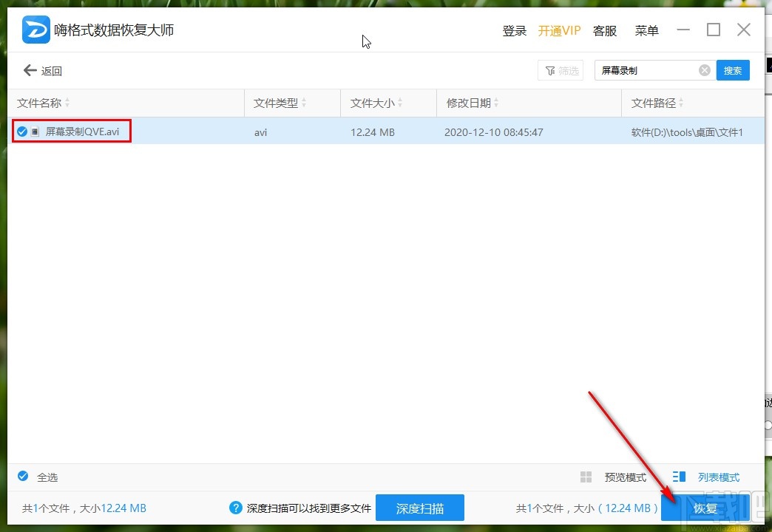
Task: Click the date 2020-12-10 08:45:47
Action: click(x=494, y=132)
